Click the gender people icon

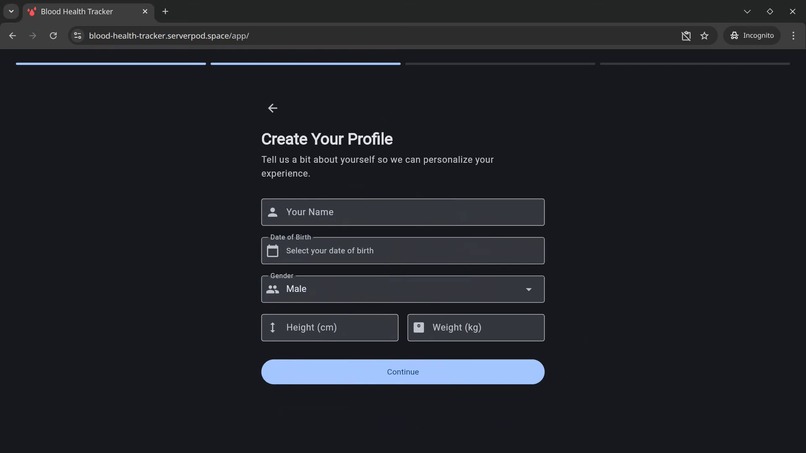pyautogui.click(x=272, y=289)
